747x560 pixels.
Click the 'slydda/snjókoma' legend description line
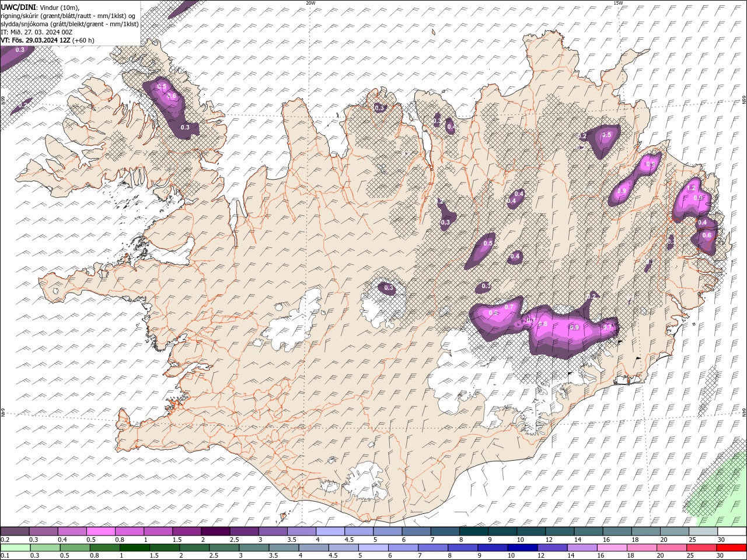[70, 24]
